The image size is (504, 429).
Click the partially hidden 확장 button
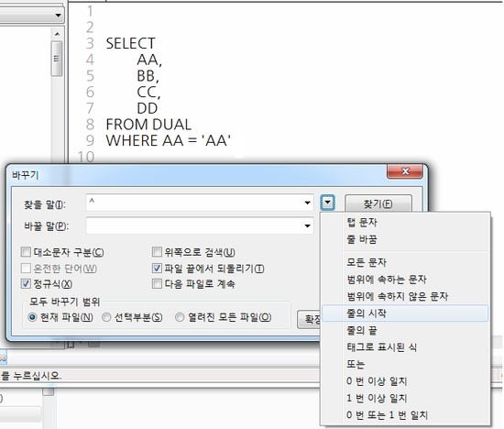coord(309,319)
